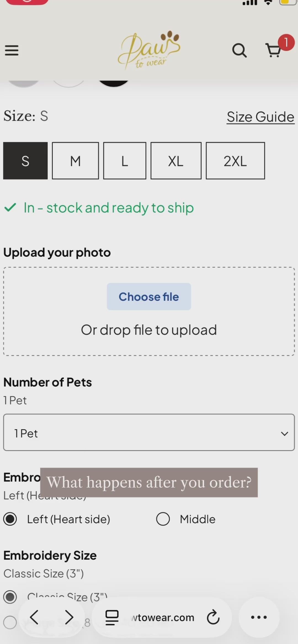Select size M
The width and height of the screenshot is (298, 644).
pos(75,161)
